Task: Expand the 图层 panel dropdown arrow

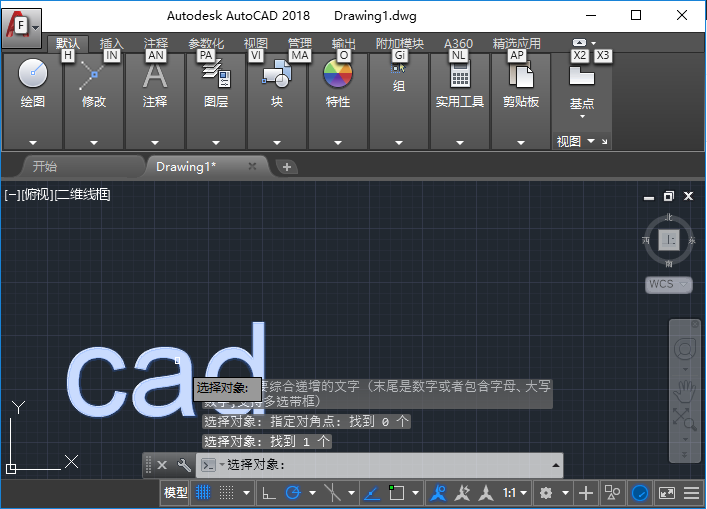Action: coord(216,142)
